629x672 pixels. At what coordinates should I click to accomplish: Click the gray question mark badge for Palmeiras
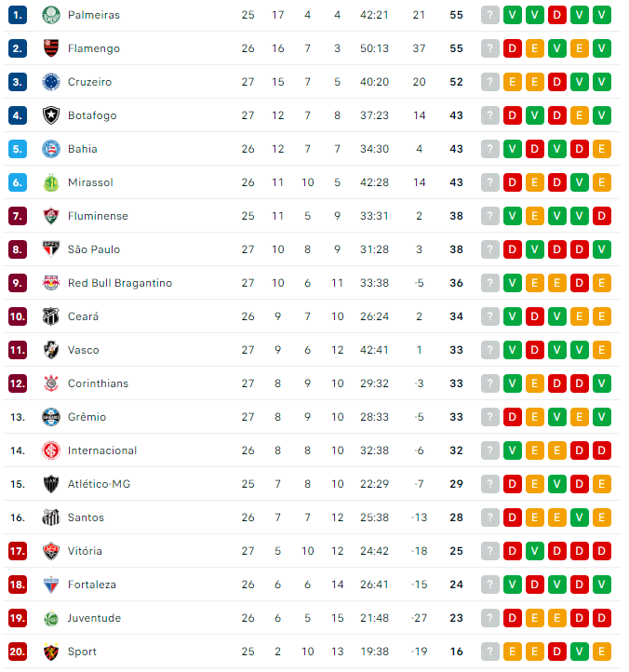[490, 15]
